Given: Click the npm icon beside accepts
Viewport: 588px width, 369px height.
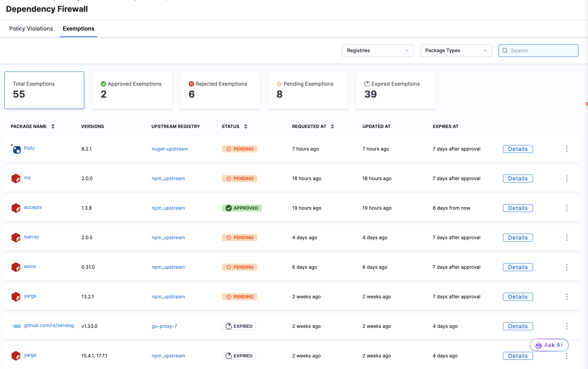Looking at the screenshot, I should (16, 208).
